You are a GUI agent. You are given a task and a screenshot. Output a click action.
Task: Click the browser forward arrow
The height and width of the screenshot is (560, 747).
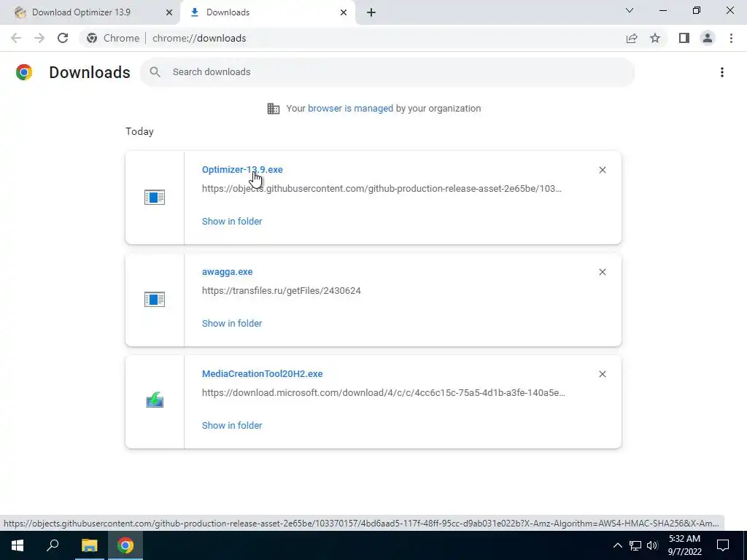point(39,38)
